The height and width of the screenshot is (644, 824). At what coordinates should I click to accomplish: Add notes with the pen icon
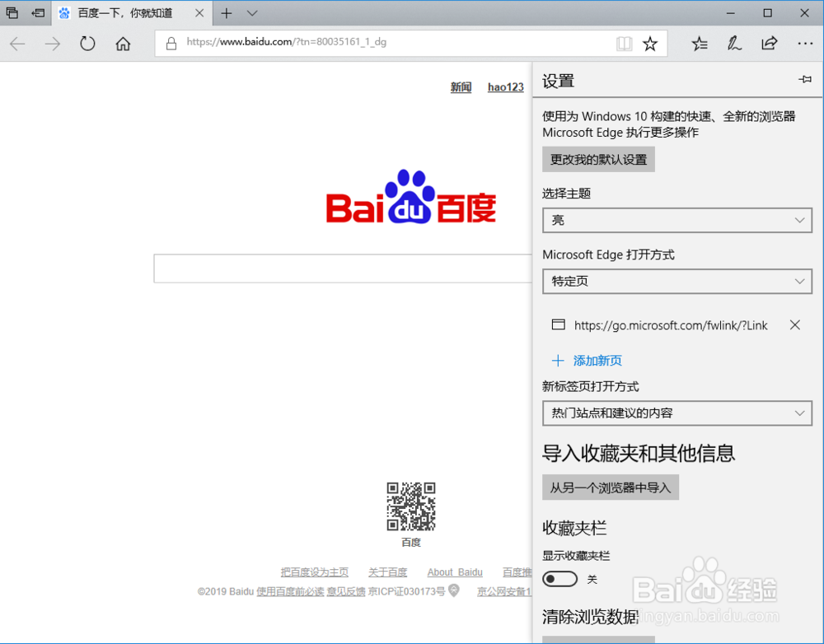[734, 44]
